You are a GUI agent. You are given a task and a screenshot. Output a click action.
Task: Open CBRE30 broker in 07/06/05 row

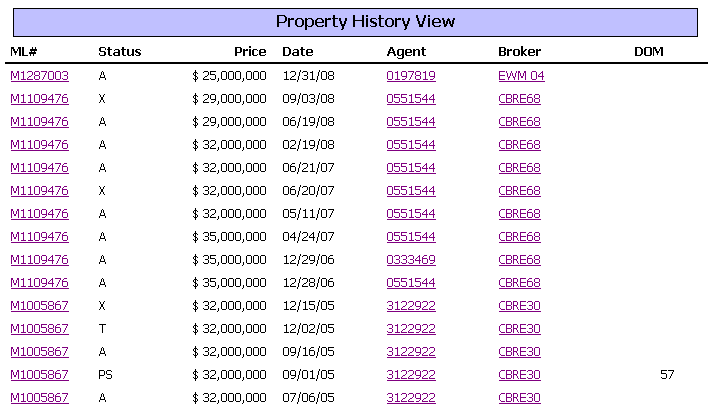point(520,397)
